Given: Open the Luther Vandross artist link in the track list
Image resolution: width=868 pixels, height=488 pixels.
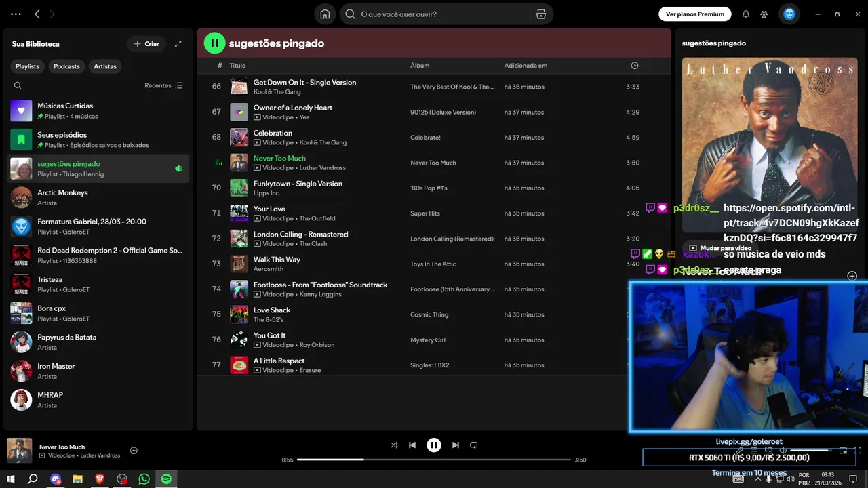Looking at the screenshot, I should [x=323, y=168].
